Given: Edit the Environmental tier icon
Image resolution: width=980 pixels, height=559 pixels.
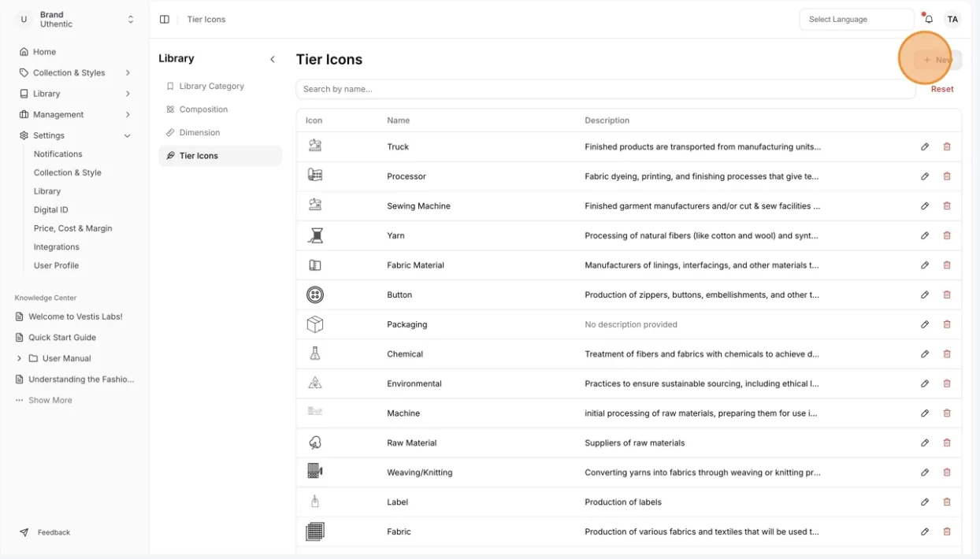Looking at the screenshot, I should pos(925,383).
